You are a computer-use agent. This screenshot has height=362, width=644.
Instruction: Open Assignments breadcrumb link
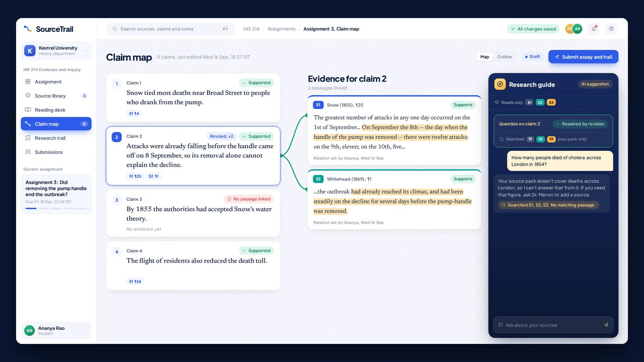coord(281,29)
